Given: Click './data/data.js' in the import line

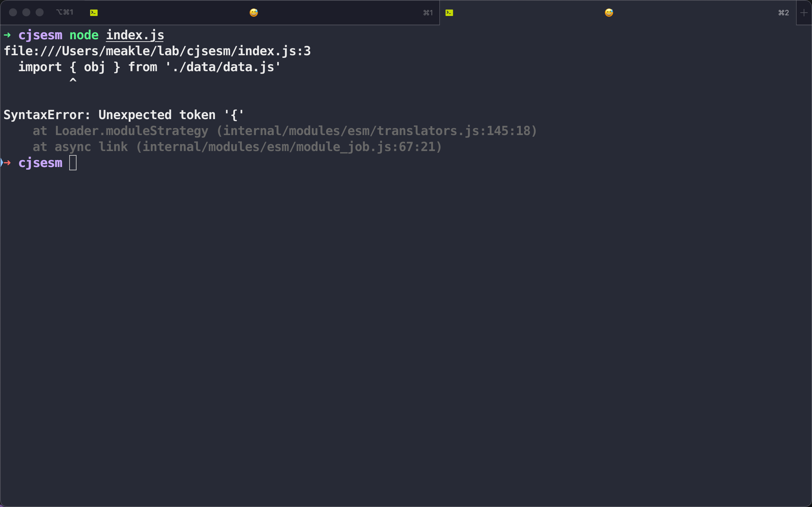Looking at the screenshot, I should pos(223,67).
